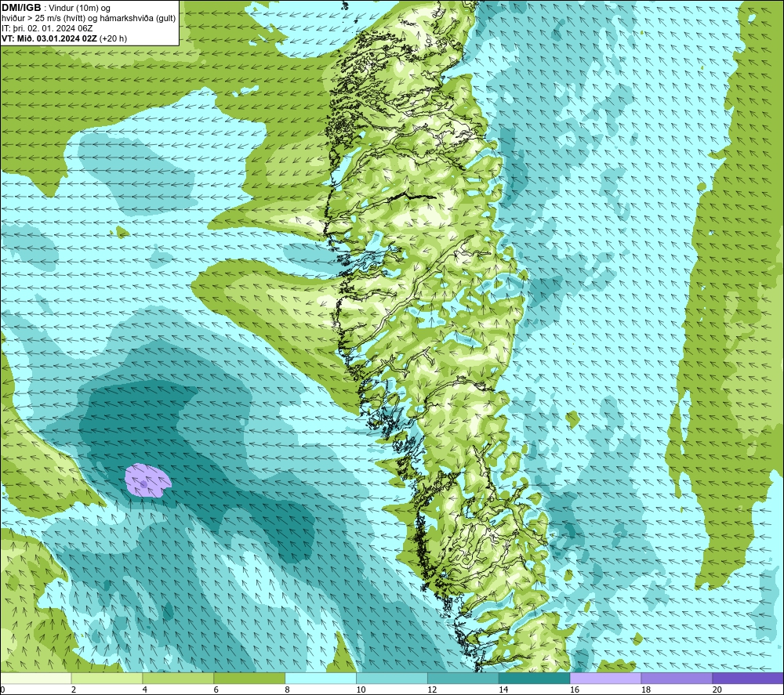The width and height of the screenshot is (784, 695).
Task: Click the "DMI/IGB" title text
Action: [21, 8]
